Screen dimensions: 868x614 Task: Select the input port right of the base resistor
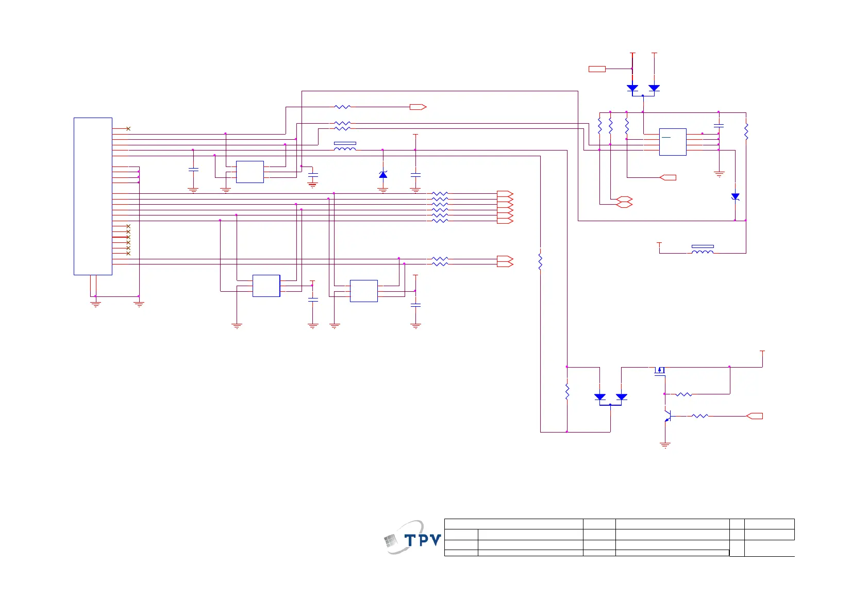coord(755,416)
